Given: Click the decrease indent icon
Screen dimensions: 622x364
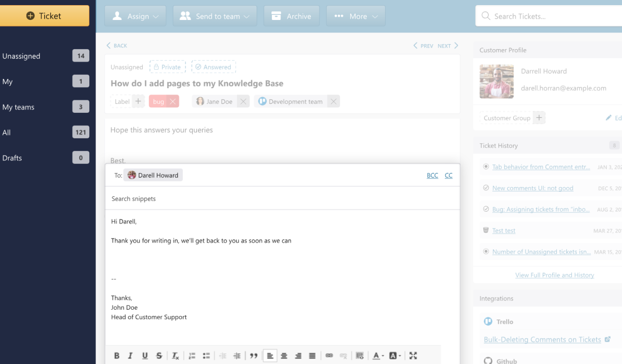Looking at the screenshot, I should click(223, 356).
